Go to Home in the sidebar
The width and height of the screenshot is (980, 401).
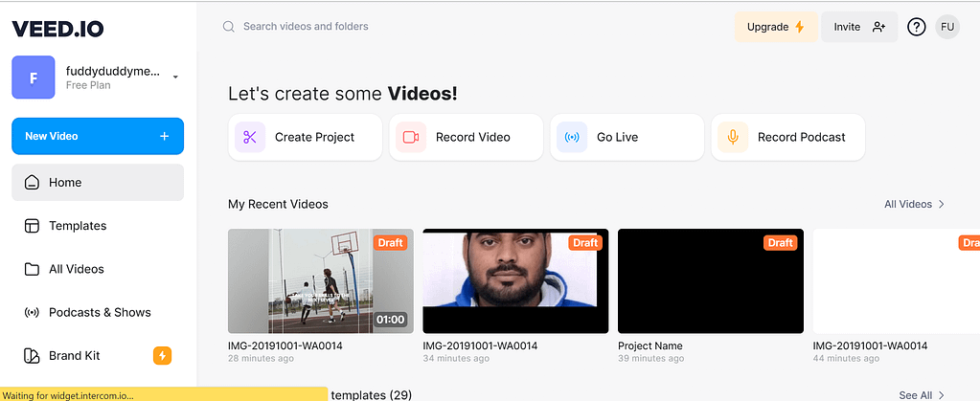click(98, 183)
